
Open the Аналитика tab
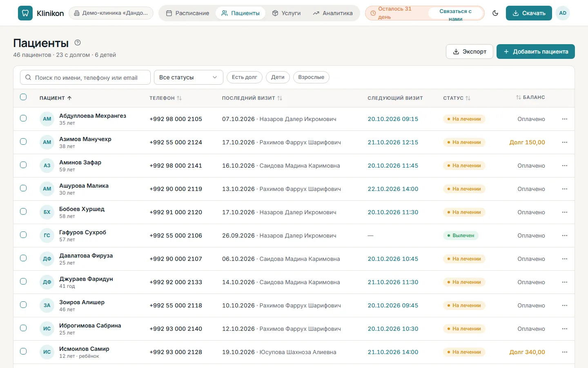tap(333, 13)
